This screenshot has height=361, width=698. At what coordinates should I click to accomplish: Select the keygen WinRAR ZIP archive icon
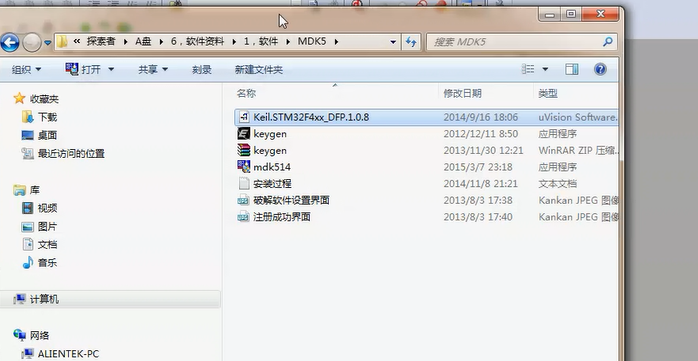[x=243, y=150]
